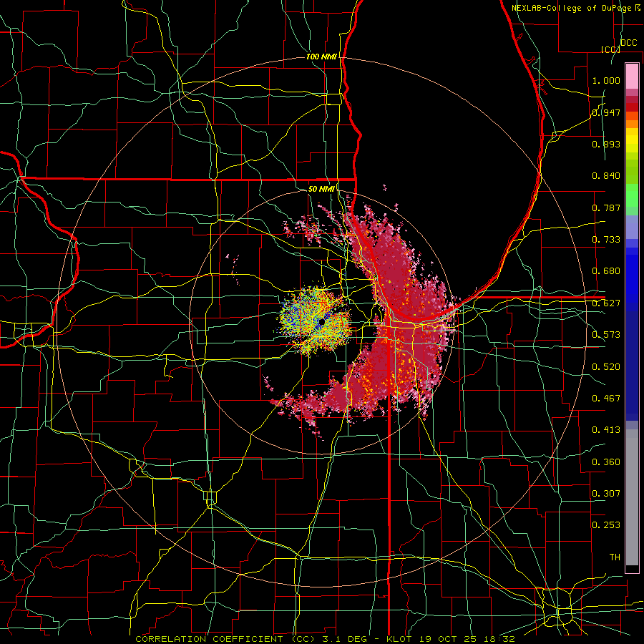Select the 0.360 scale value

click(606, 462)
